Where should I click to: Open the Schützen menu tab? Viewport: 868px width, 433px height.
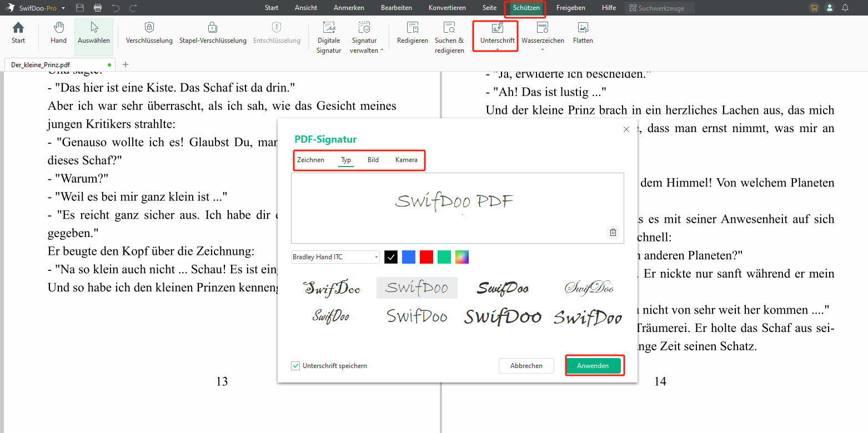526,8
